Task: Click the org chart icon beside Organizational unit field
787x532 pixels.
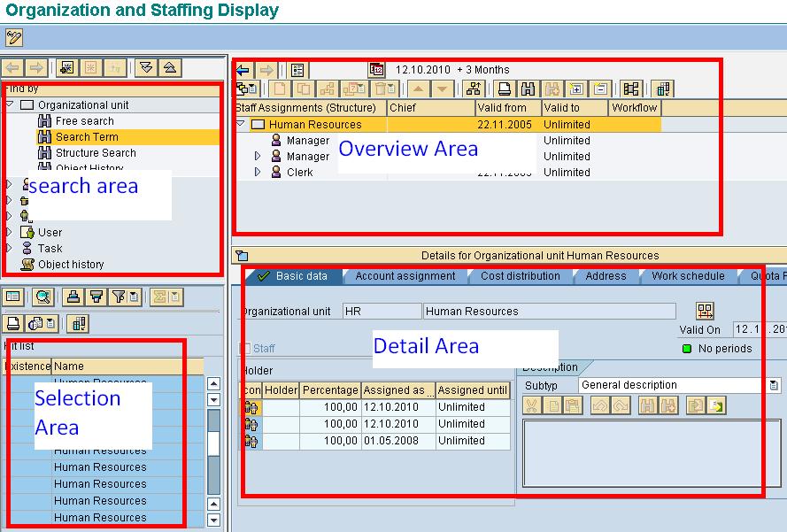Action: 705,310
